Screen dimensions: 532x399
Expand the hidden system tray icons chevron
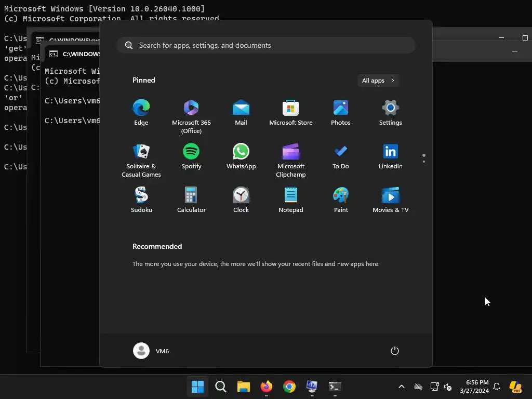pyautogui.click(x=402, y=387)
